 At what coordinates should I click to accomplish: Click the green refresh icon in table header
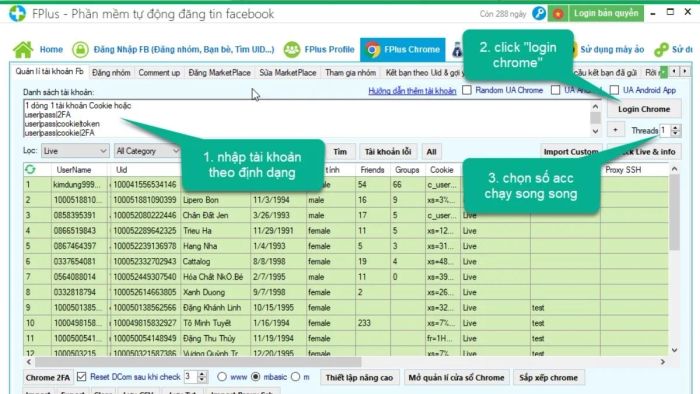[30, 170]
